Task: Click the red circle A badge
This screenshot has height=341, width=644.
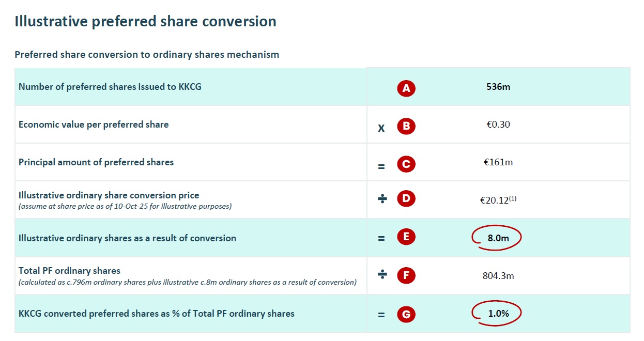Action: point(406,88)
